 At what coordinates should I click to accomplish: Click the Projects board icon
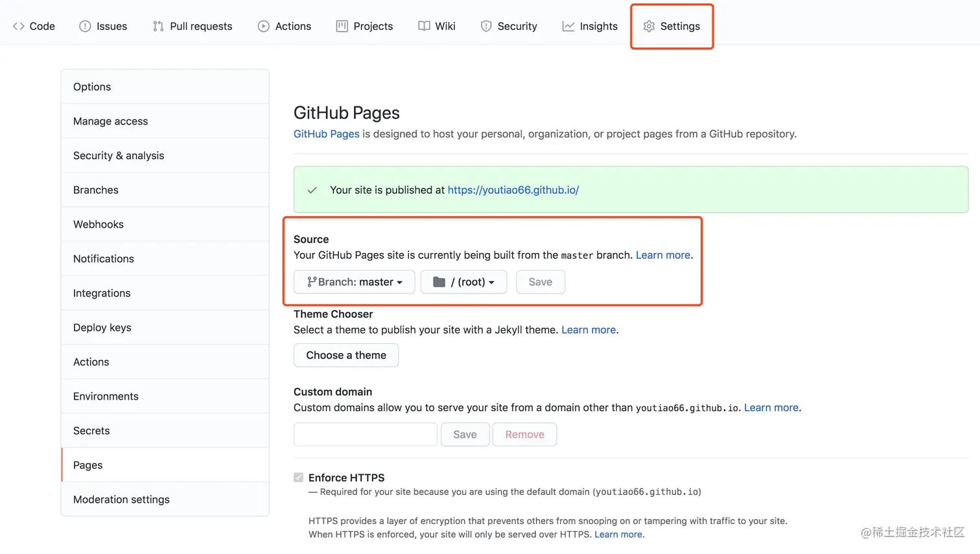(x=342, y=26)
